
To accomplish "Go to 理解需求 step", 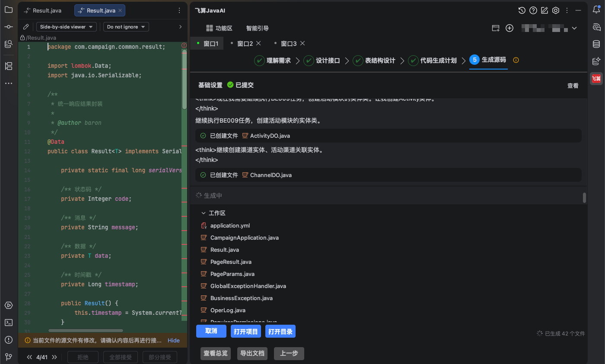I will click(x=273, y=60).
